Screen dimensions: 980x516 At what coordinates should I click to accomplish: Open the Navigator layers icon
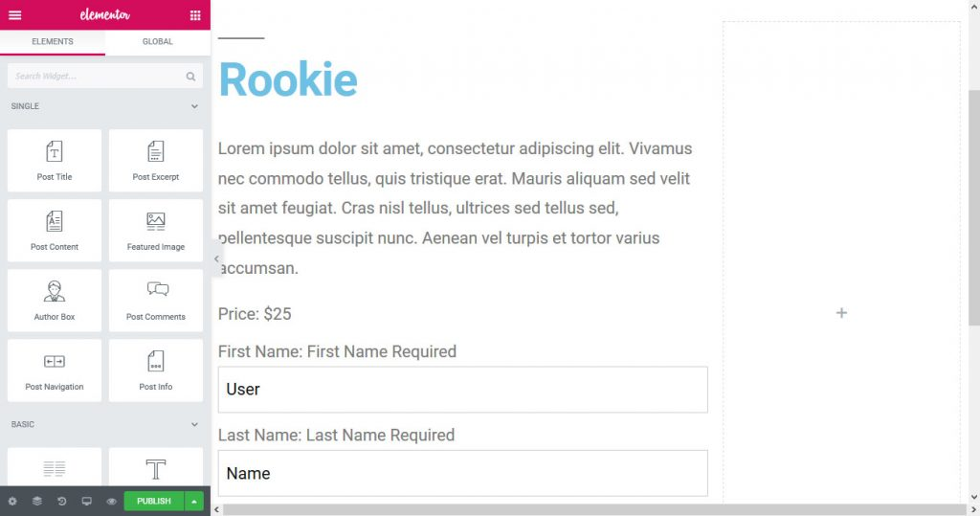click(x=37, y=501)
